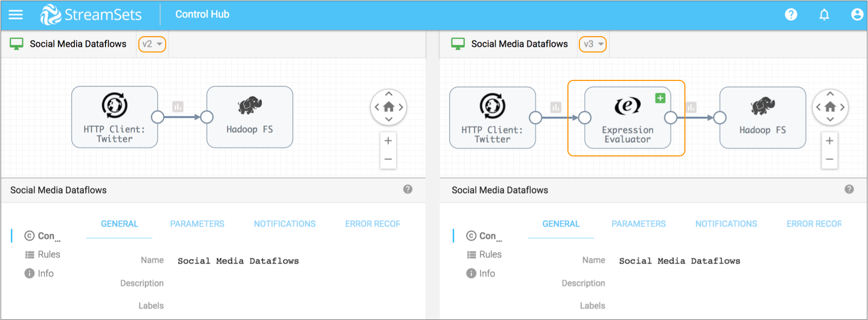Open the Error Records tab in left panel
Image resolution: width=868 pixels, height=320 pixels.
coord(372,224)
